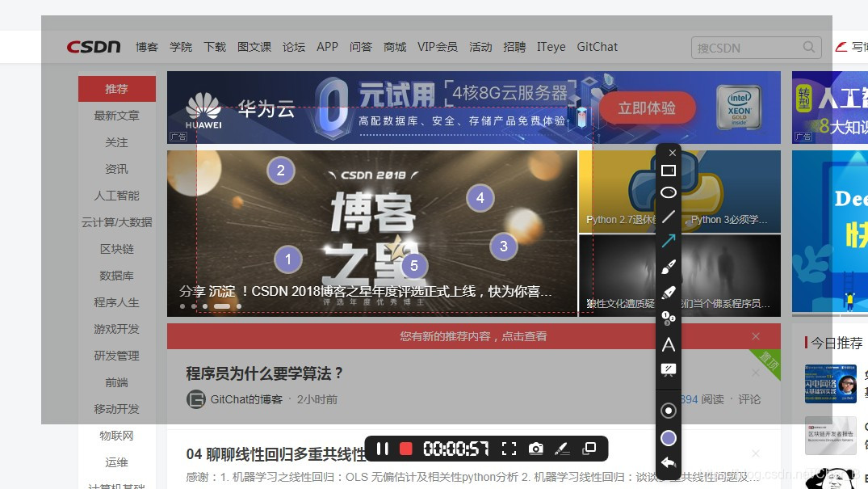The width and height of the screenshot is (868, 489).
Task: Open 论坛 in top navigation
Action: pyautogui.click(x=294, y=47)
